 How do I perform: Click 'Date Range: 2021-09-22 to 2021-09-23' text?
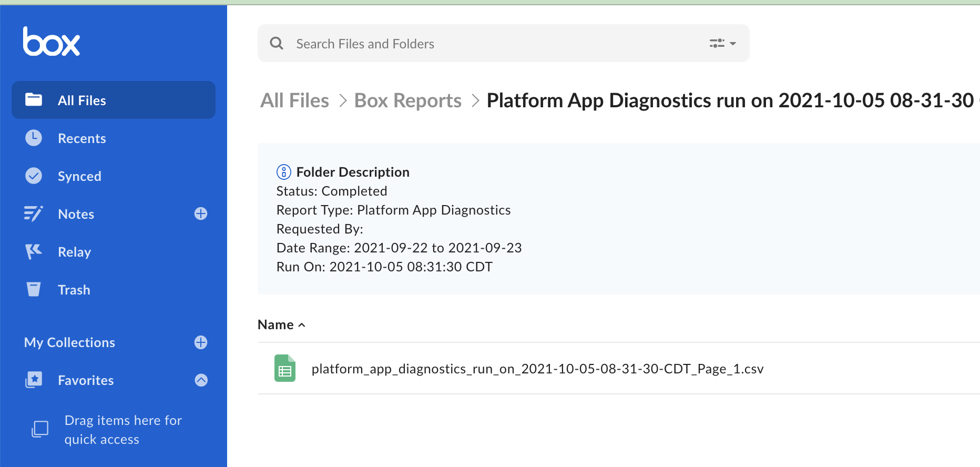tap(399, 248)
